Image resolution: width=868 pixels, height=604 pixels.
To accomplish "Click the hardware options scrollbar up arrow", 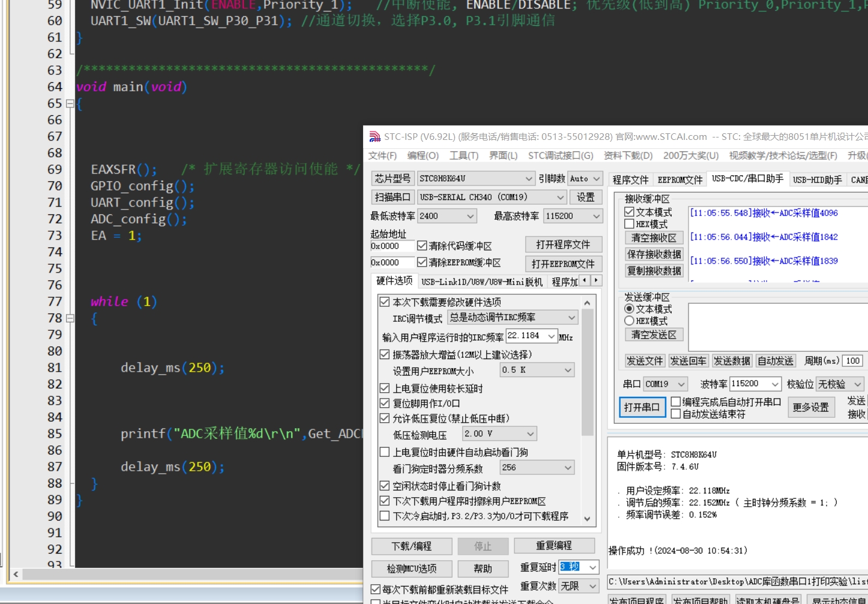I will pos(587,303).
